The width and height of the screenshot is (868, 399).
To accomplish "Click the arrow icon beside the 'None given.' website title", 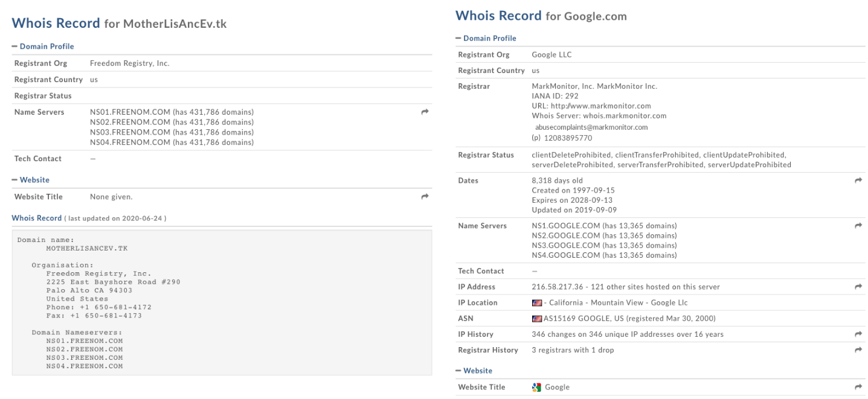I will 425,197.
